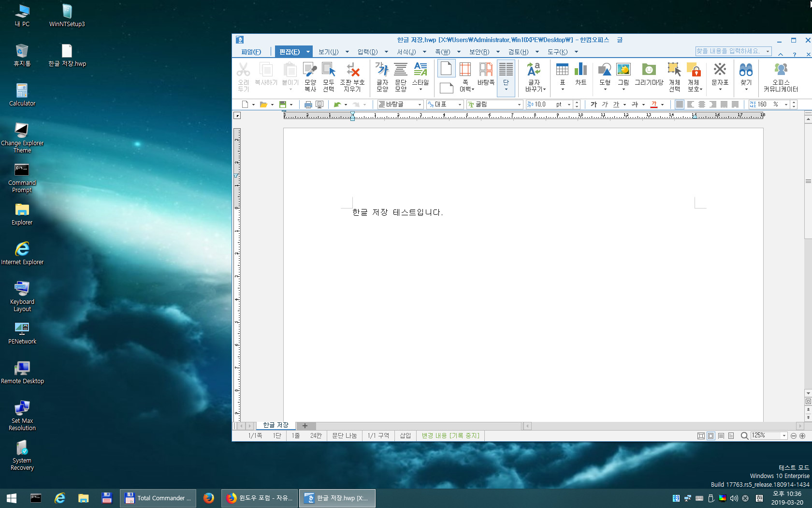Click the Cut (오려 두기) icon
This screenshot has width=812, height=508.
click(x=243, y=76)
